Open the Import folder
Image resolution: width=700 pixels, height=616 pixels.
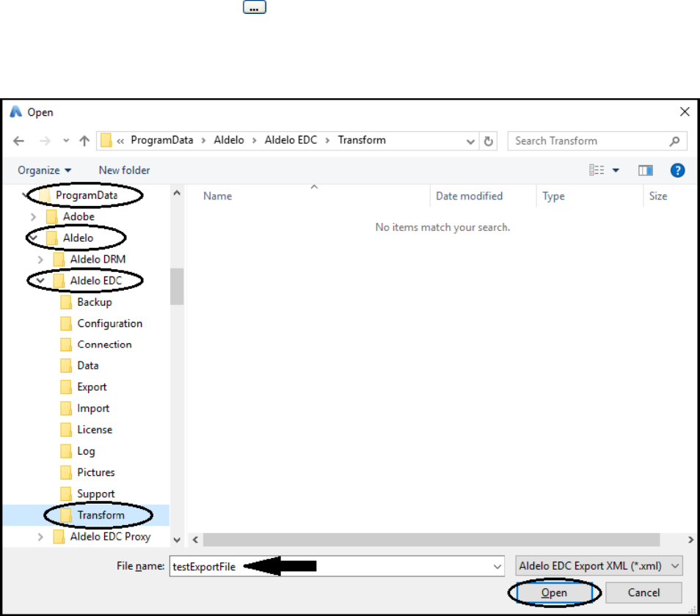click(x=93, y=408)
